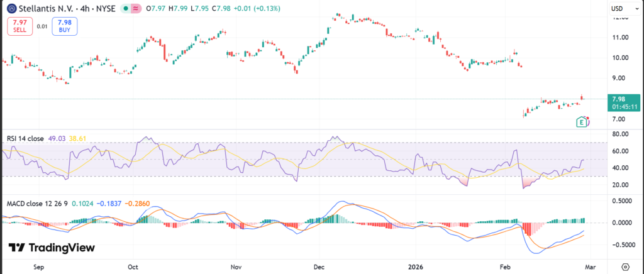The width and height of the screenshot is (644, 274).
Task: Click the 0.0000 MACD scale label
Action: [621, 222]
